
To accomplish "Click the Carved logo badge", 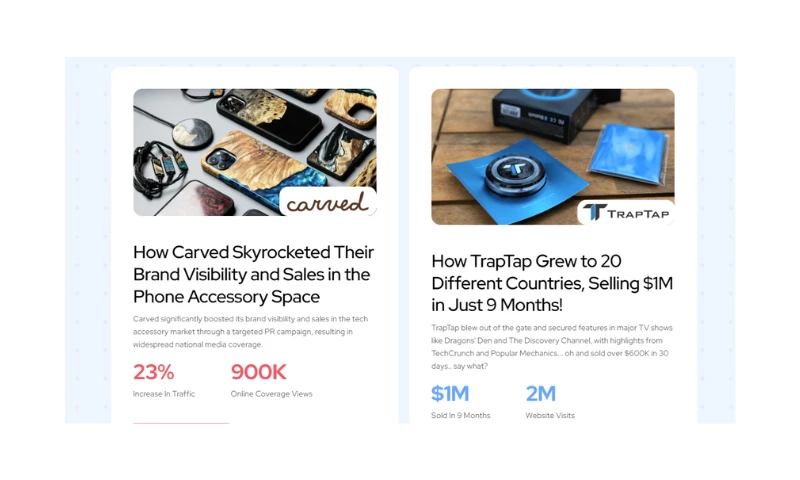I will pos(328,201).
